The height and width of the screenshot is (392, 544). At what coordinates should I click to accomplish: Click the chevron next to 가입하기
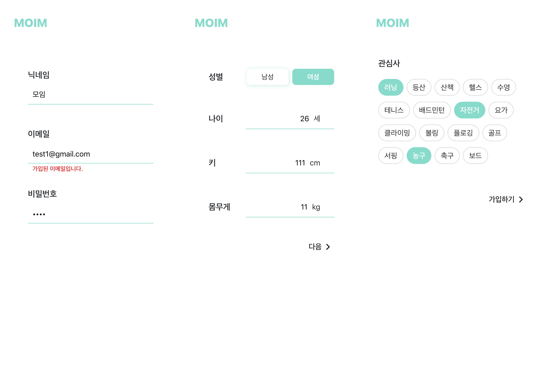[x=521, y=199]
